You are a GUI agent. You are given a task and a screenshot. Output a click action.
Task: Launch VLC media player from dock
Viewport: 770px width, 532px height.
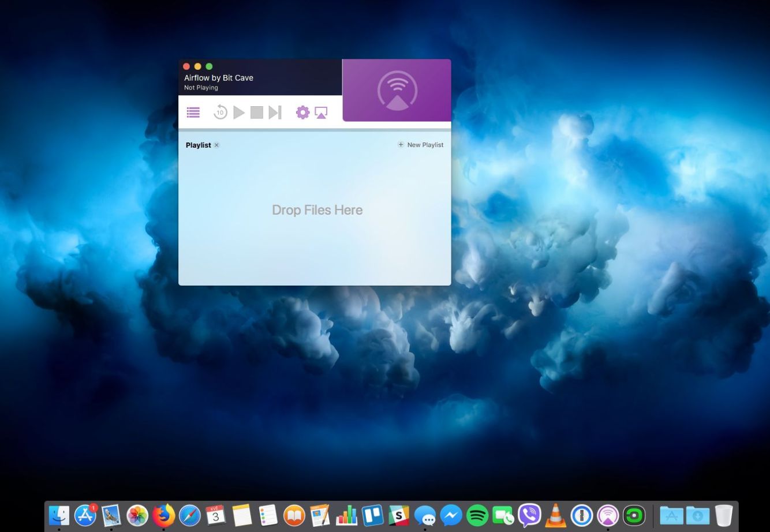click(x=556, y=515)
